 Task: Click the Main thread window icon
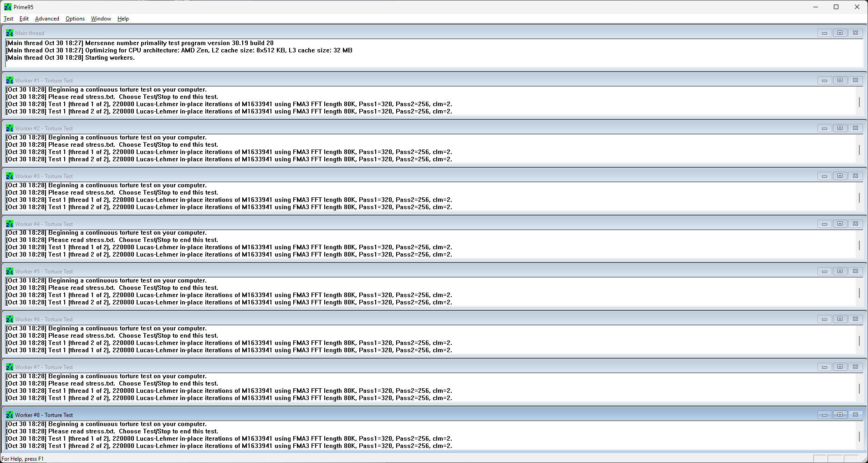[x=10, y=33]
